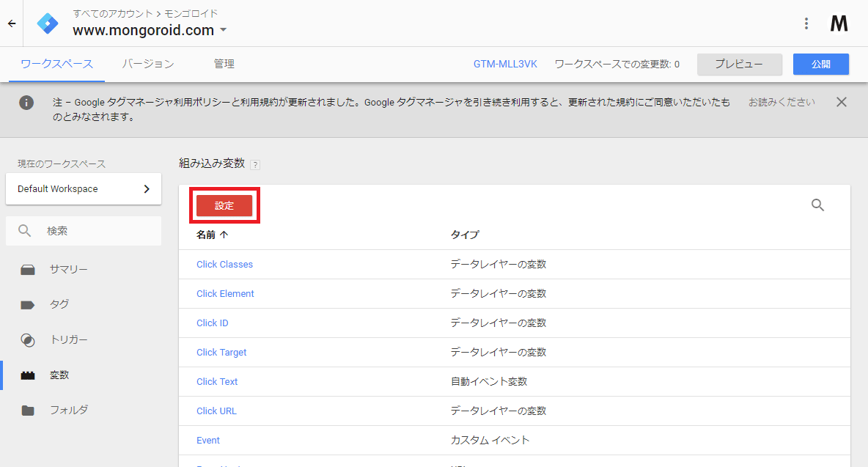Viewport: 868px width, 467px height.
Task: Click the 変数 variables brick icon
Action: 28,375
